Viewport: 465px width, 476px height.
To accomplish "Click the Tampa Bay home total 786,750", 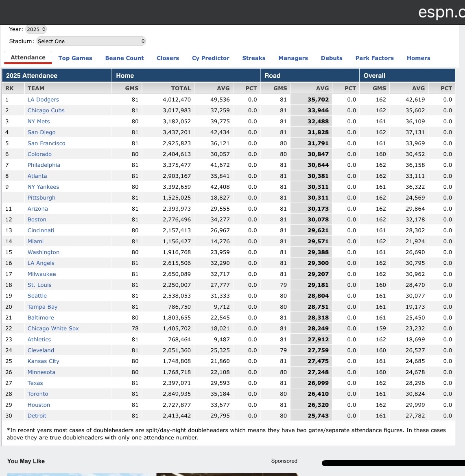I will pos(179,307).
